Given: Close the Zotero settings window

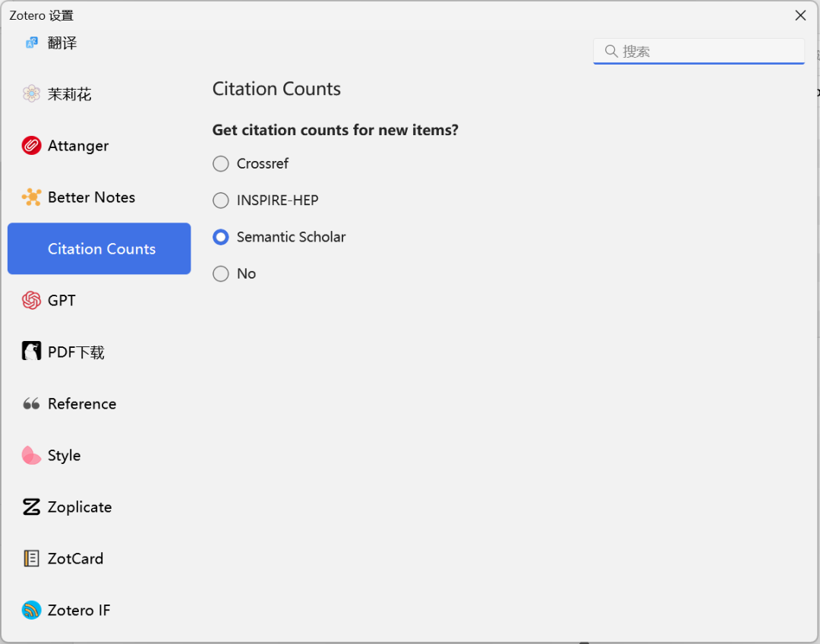Looking at the screenshot, I should [800, 15].
